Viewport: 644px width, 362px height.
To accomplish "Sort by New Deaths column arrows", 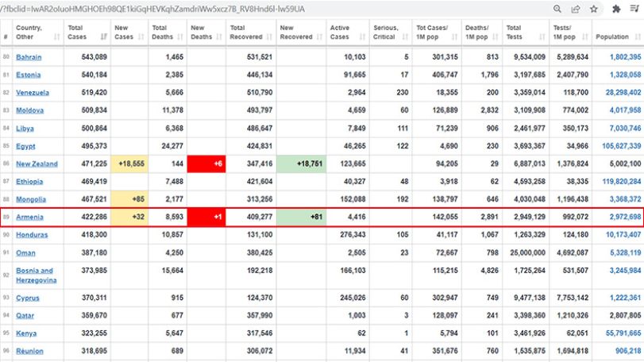I will [x=219, y=37].
